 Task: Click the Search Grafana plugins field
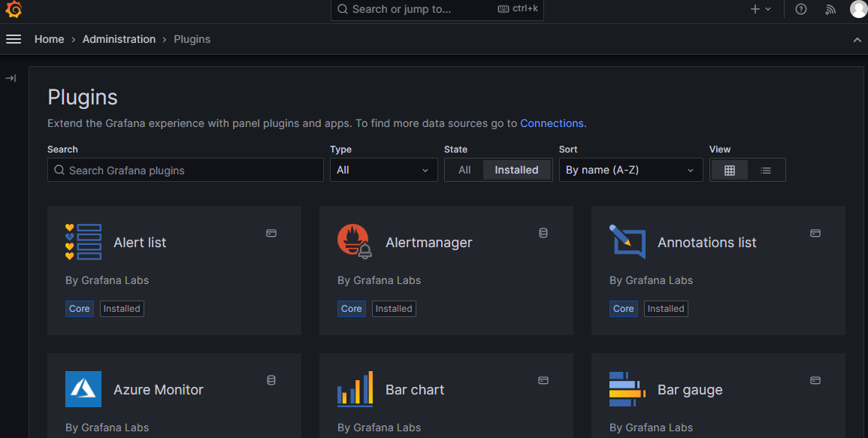pos(185,170)
